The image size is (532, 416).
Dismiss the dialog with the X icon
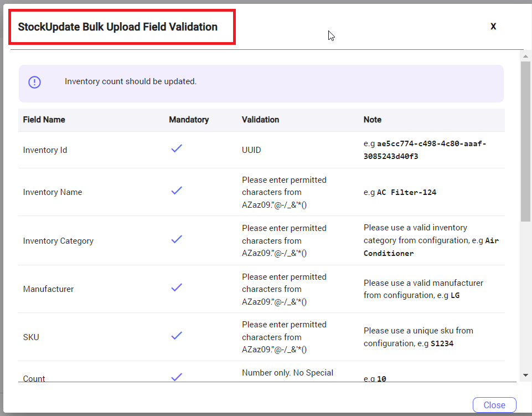(x=493, y=27)
